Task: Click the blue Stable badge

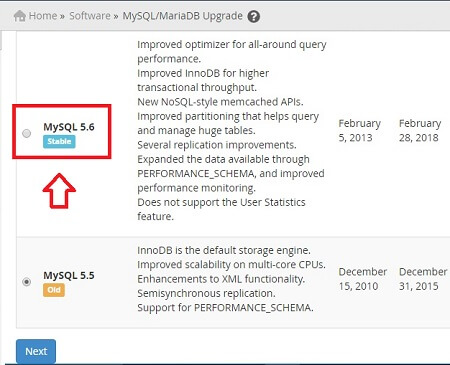Action: tap(59, 141)
